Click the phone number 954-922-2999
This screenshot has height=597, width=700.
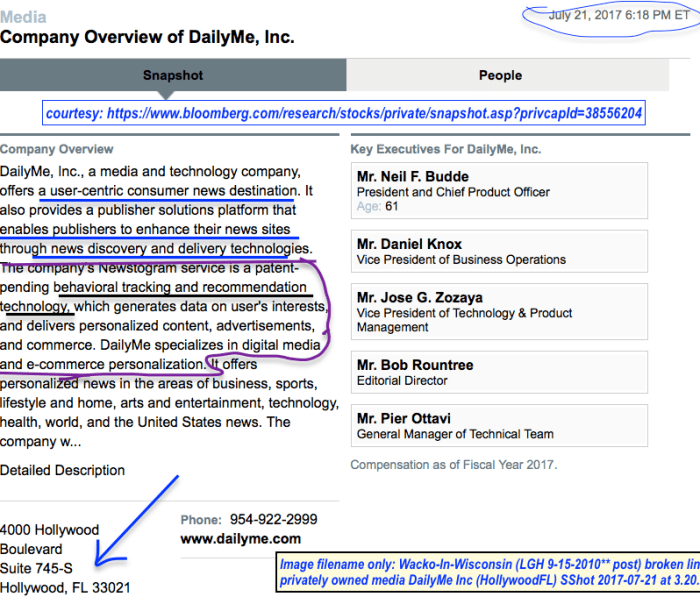(273, 520)
